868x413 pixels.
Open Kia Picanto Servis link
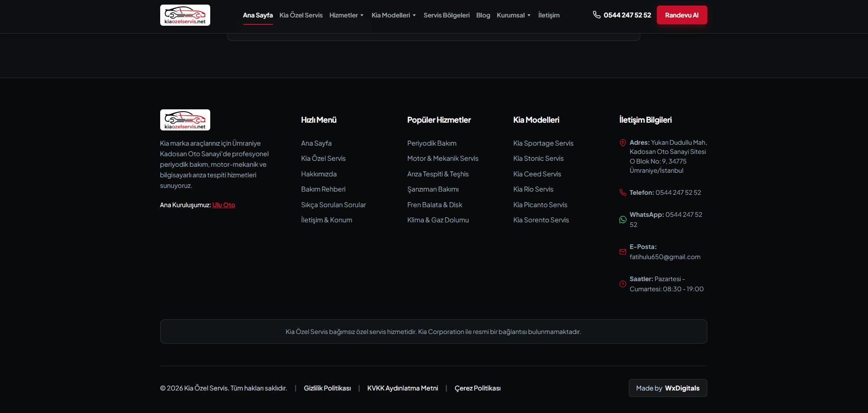click(540, 205)
